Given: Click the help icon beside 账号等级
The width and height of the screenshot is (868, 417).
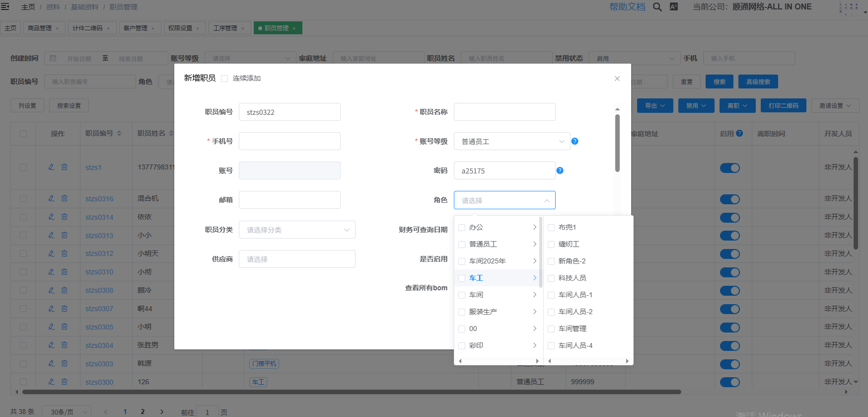Looking at the screenshot, I should click(x=575, y=141).
